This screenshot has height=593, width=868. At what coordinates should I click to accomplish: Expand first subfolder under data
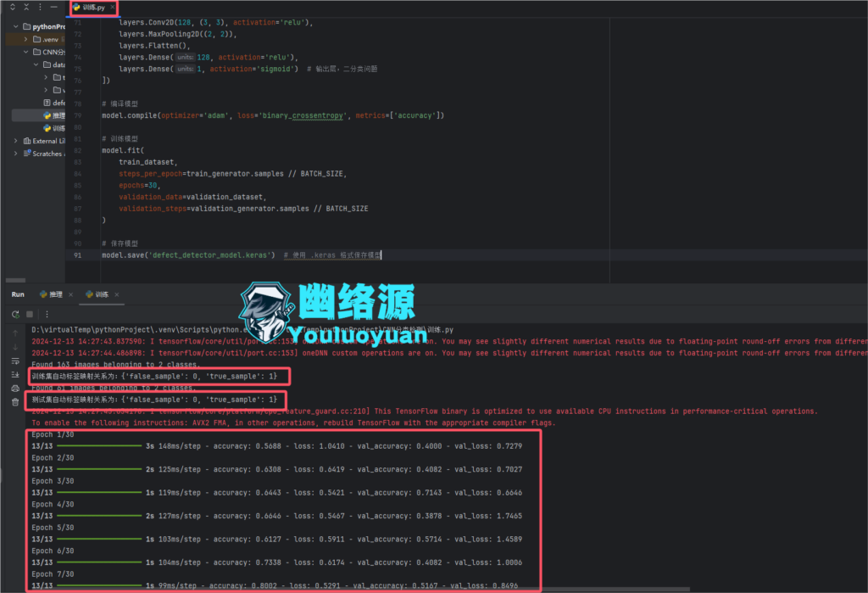click(x=46, y=77)
